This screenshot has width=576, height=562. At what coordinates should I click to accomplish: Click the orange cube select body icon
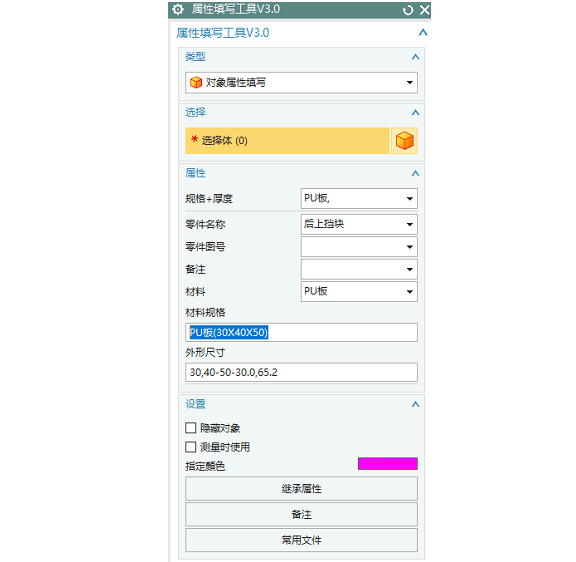point(404,141)
